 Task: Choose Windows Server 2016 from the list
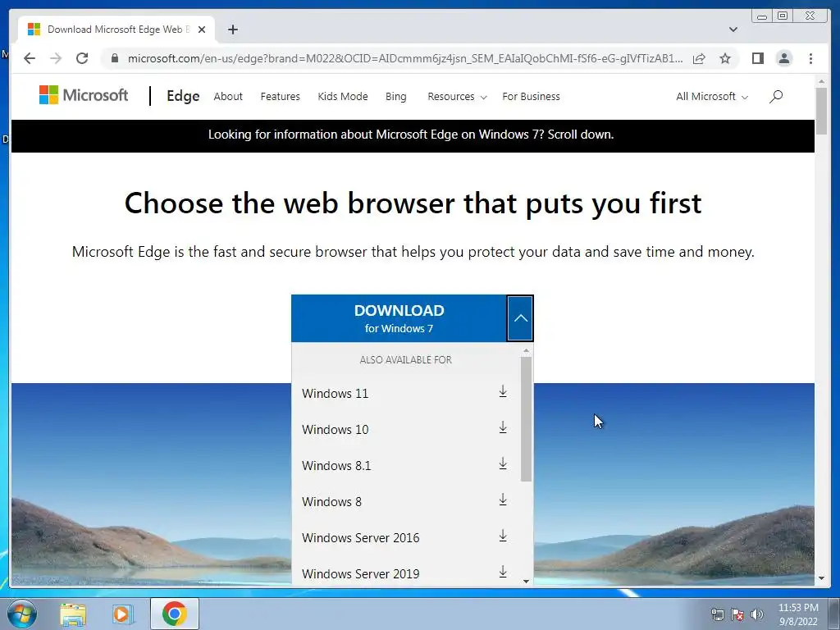pos(405,537)
